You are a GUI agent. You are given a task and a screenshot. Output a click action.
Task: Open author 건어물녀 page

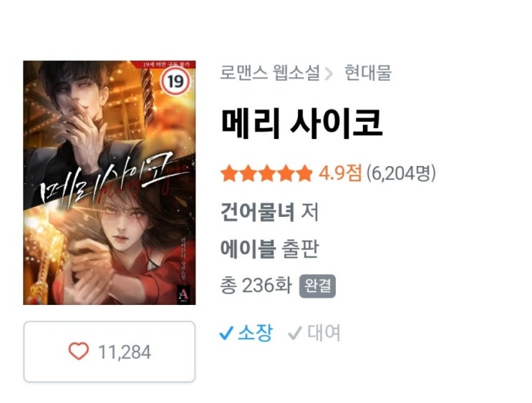(258, 212)
